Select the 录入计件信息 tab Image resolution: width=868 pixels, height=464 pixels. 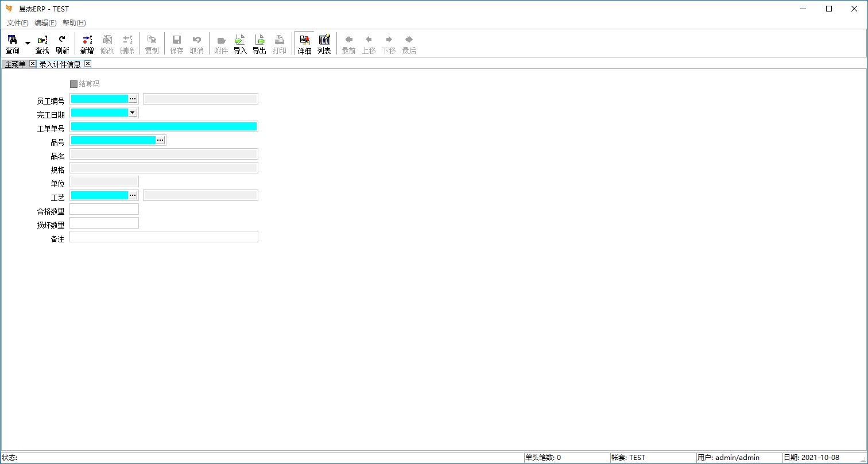pos(60,64)
